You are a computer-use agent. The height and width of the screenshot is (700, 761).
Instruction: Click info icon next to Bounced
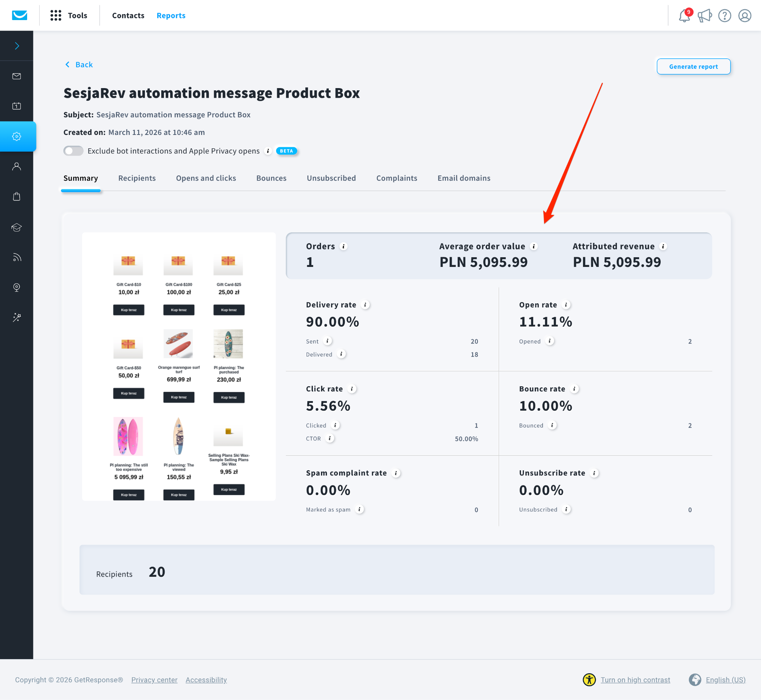tap(553, 425)
